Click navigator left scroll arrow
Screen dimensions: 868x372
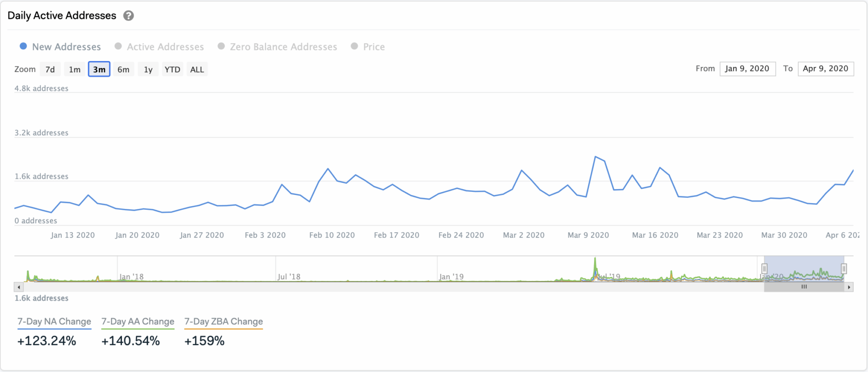(18, 287)
